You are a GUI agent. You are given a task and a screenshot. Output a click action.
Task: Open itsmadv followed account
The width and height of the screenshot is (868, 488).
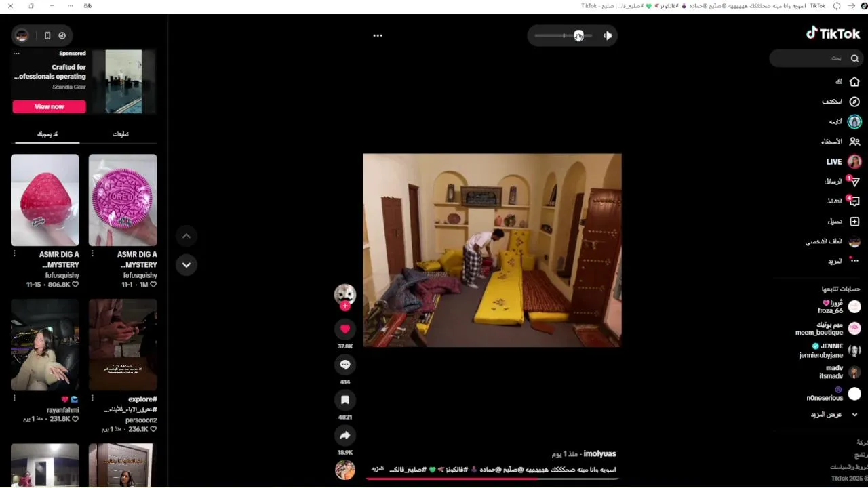840,372
